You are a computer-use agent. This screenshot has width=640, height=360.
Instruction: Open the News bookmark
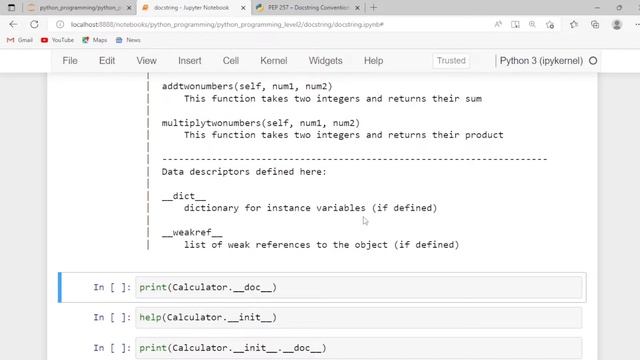[128, 40]
